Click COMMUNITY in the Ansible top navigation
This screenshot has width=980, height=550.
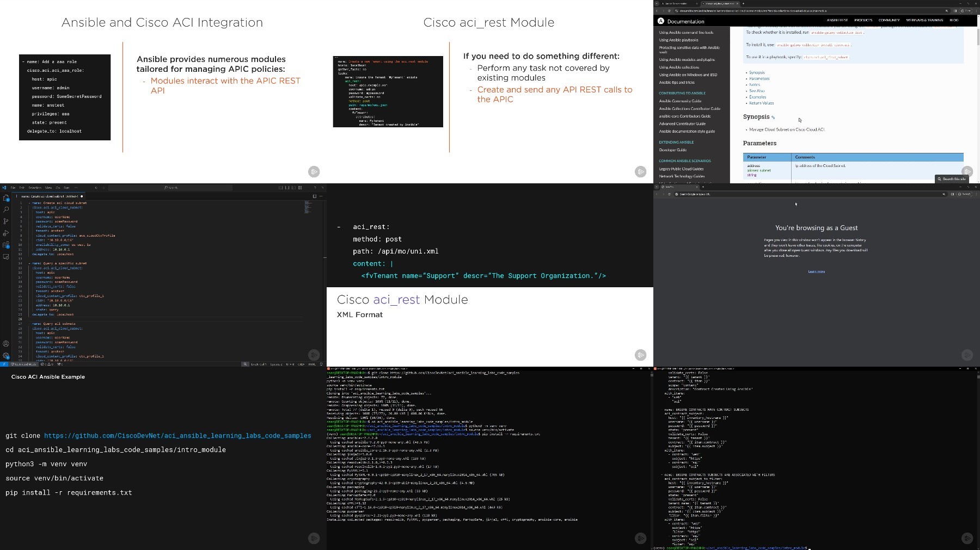coord(889,20)
